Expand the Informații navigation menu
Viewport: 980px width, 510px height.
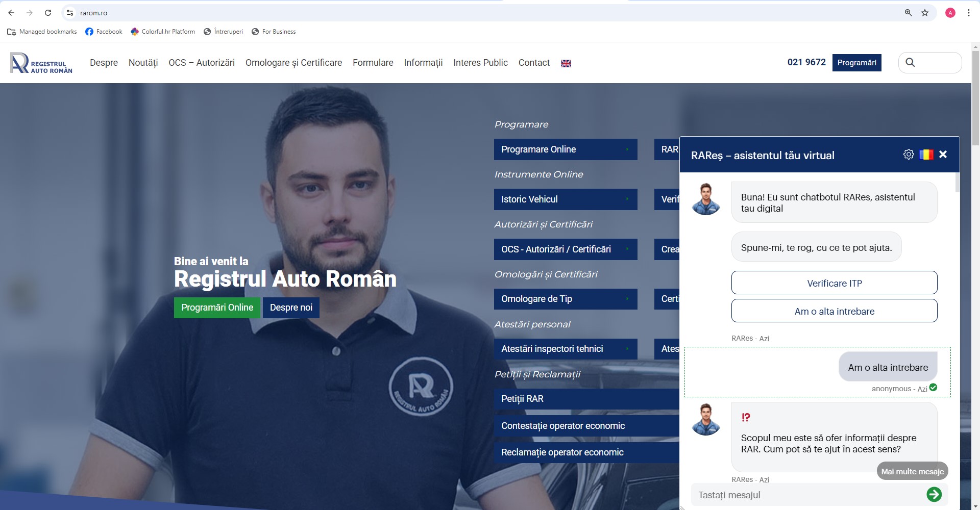point(423,63)
